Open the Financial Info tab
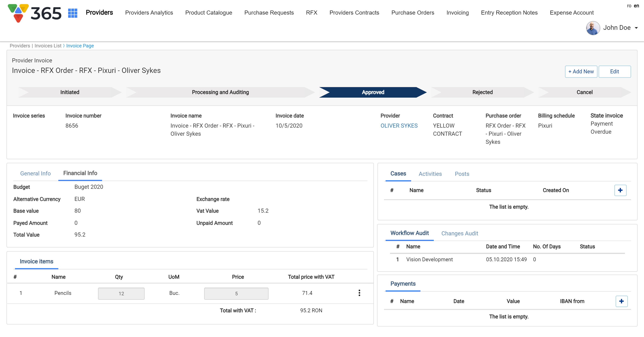Screen dimensions: 644x337 (x=80, y=173)
